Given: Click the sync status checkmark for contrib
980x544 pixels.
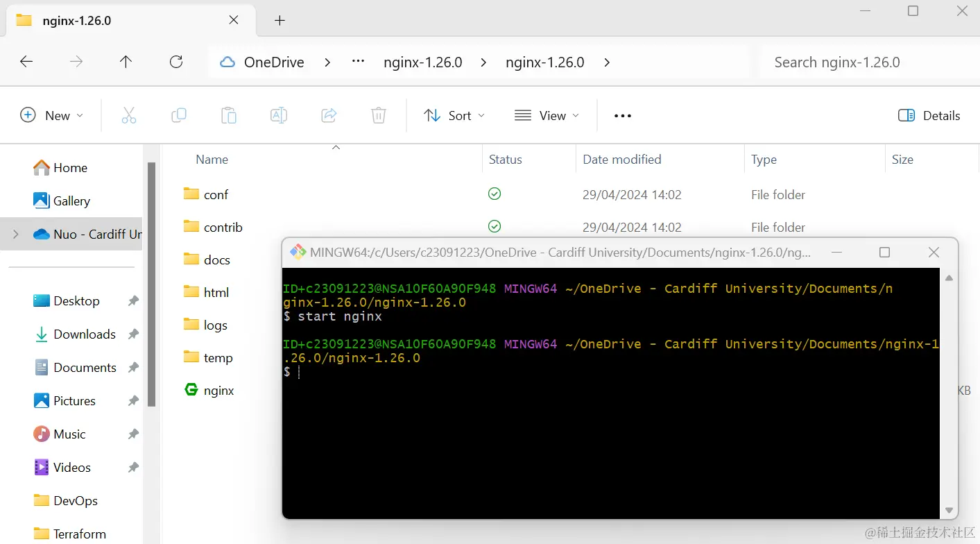Looking at the screenshot, I should (495, 226).
